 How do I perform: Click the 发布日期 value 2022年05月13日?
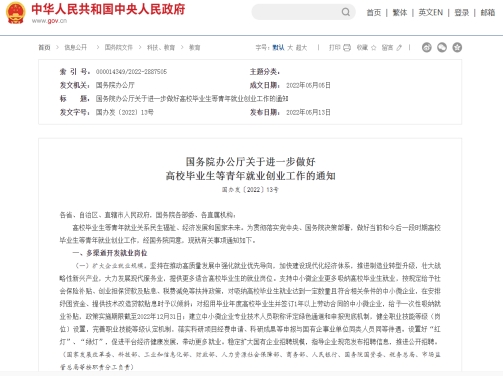pyautogui.click(x=308, y=112)
